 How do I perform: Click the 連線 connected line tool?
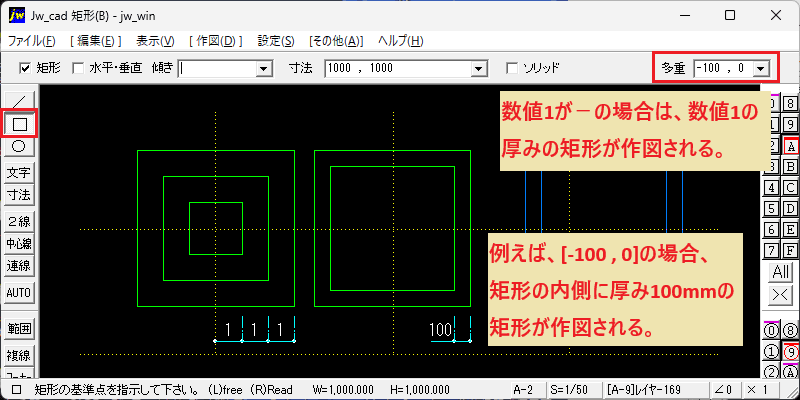[18, 265]
